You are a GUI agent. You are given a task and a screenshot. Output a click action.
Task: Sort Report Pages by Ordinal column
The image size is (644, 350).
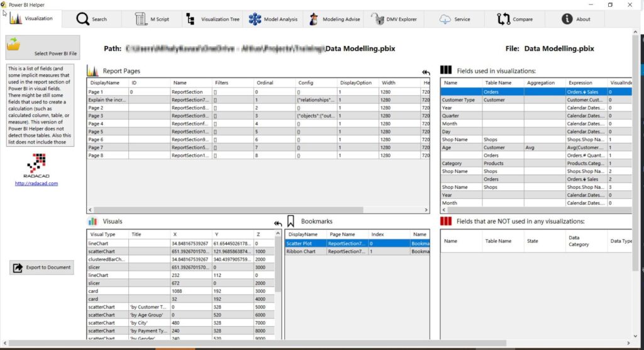click(x=274, y=82)
